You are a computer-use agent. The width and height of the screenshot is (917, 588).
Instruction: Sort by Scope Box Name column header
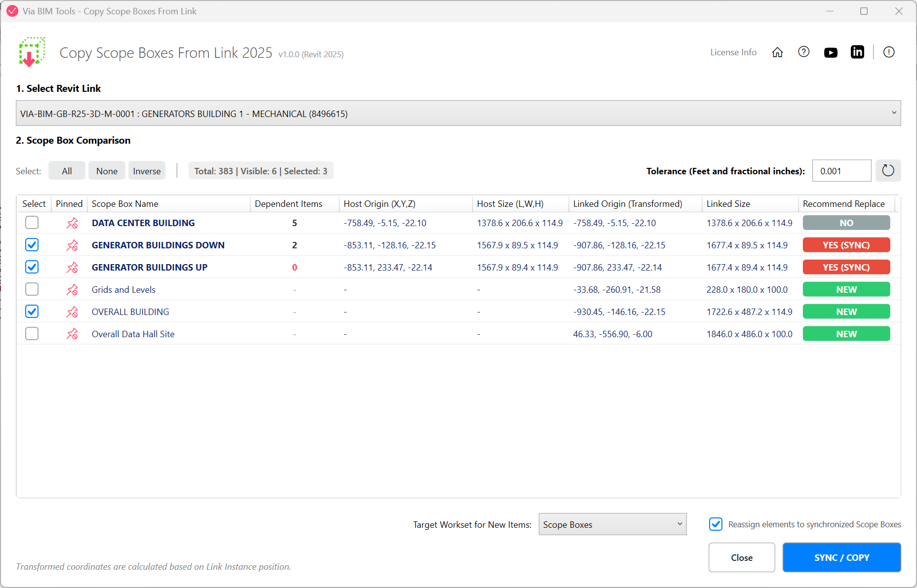point(169,204)
